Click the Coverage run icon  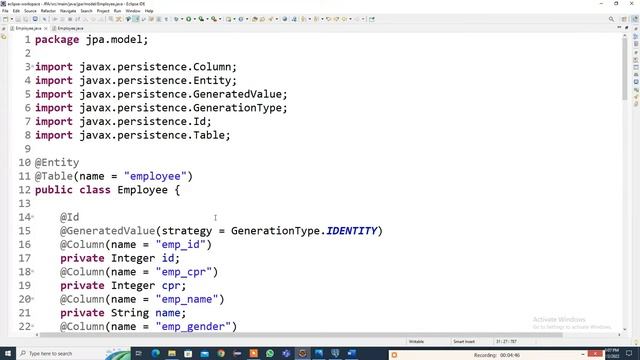(201, 19)
